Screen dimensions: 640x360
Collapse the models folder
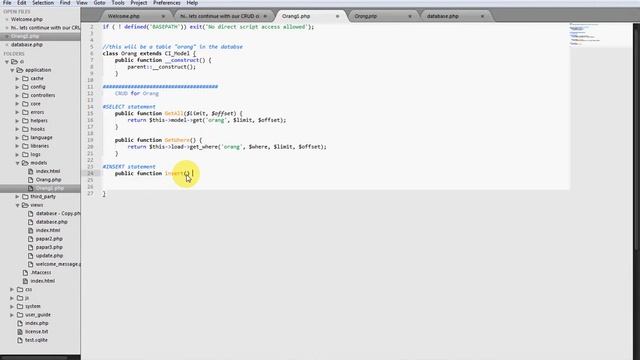[17, 163]
